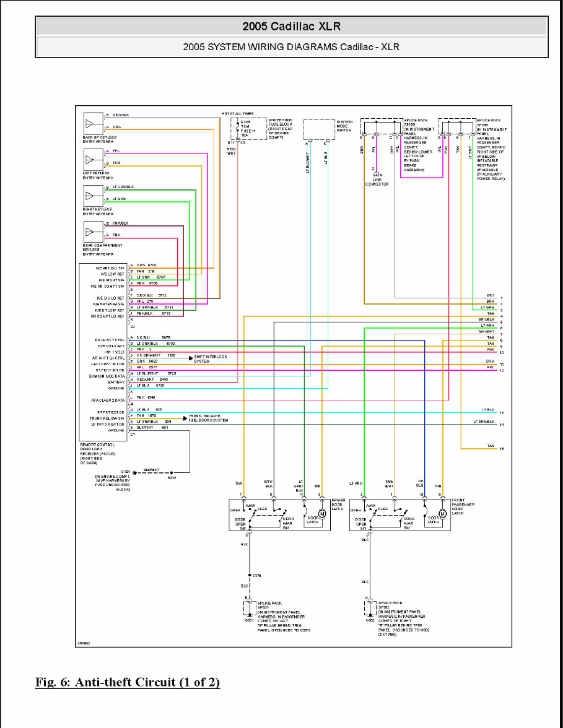Screen dimensions: 563x728
Task: Click 'DOOR OPEN SW' text in passenger latch
Action: (361, 524)
